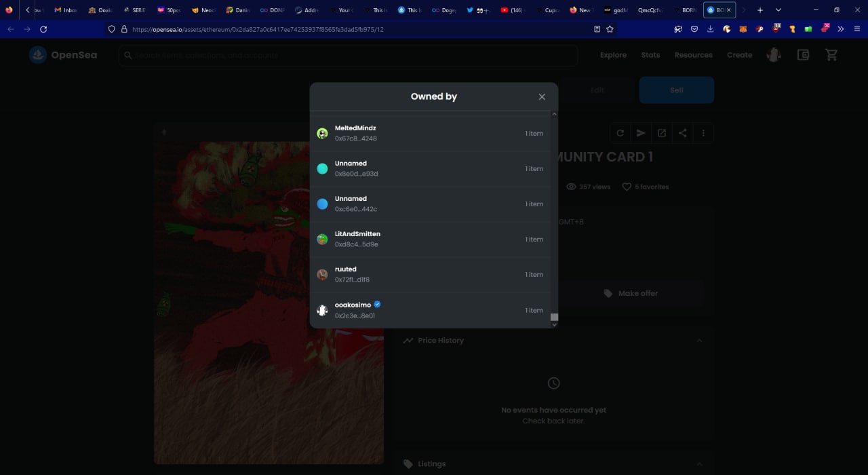Click the Edit button

pyautogui.click(x=597, y=90)
